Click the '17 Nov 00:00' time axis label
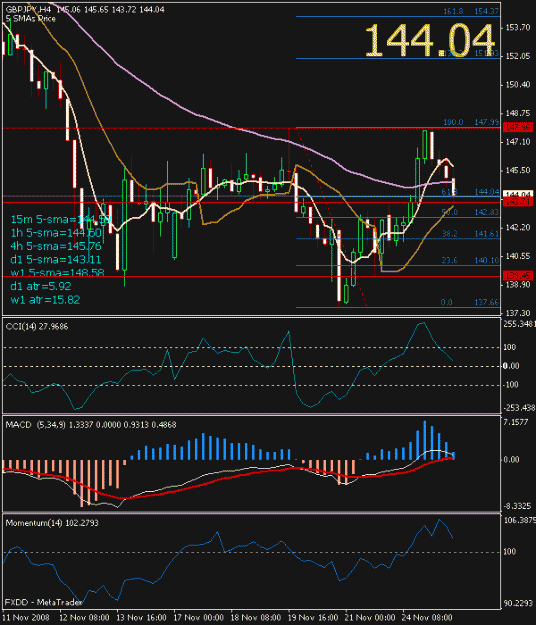The width and height of the screenshot is (536, 625). click(x=198, y=617)
